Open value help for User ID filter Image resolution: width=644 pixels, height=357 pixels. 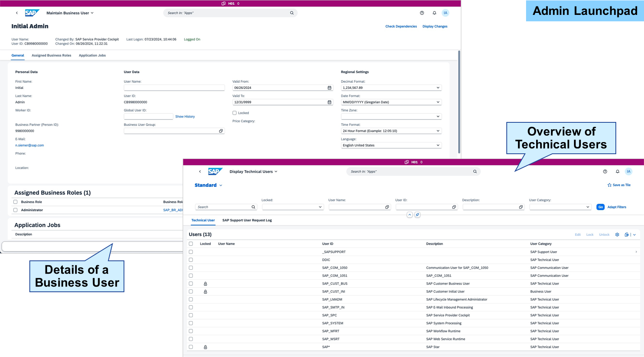point(454,207)
